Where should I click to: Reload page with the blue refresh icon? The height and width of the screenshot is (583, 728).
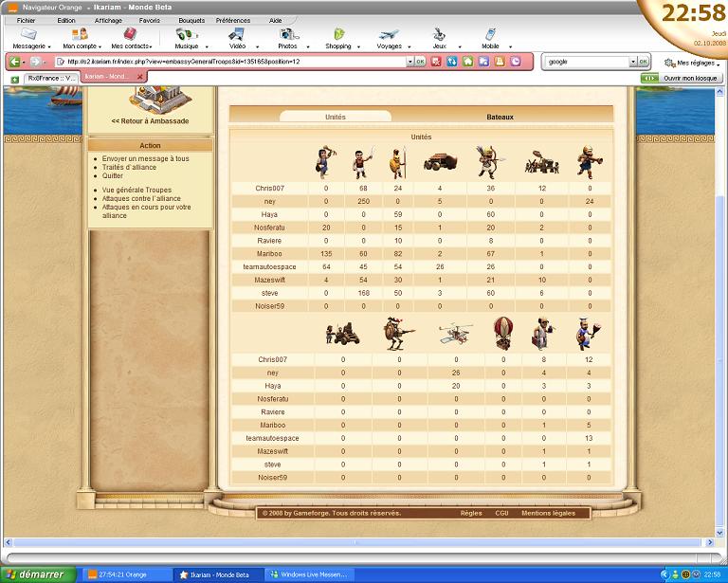(452, 62)
